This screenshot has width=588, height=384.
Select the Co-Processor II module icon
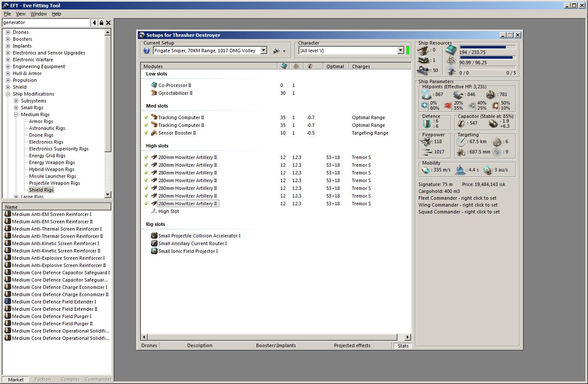pos(154,85)
